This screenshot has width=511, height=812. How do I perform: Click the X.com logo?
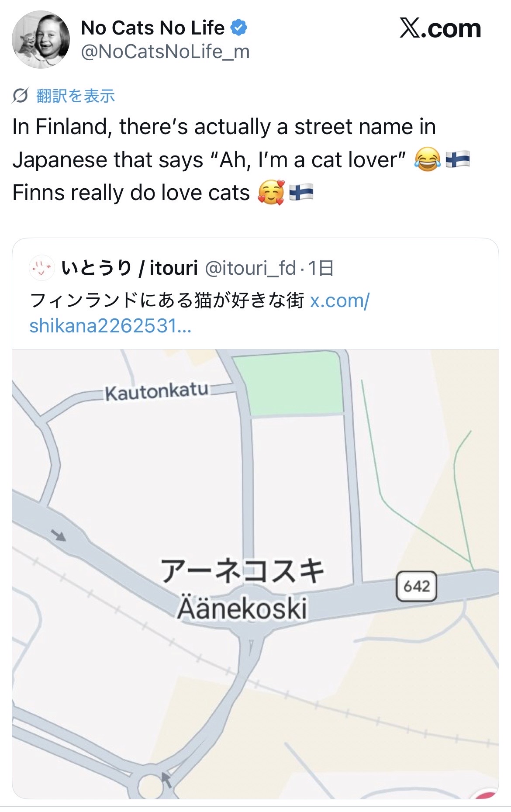(440, 29)
